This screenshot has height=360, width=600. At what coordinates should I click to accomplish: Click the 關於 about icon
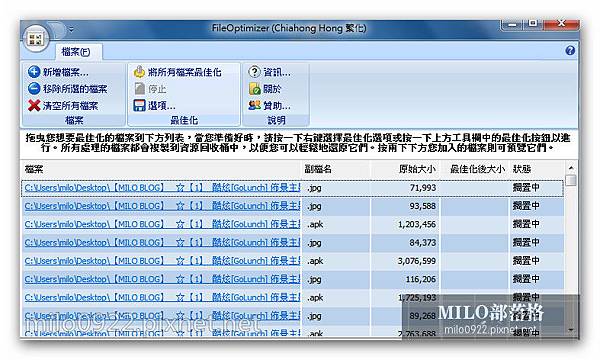click(254, 89)
